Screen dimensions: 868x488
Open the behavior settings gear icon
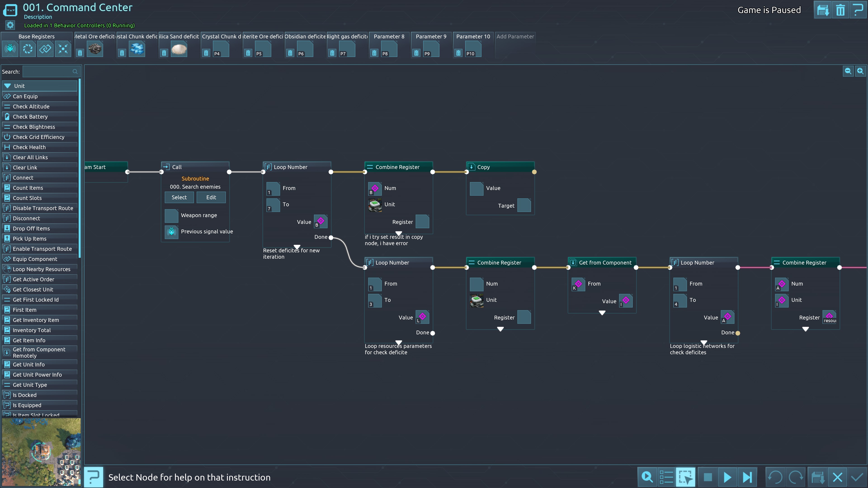pos(10,25)
